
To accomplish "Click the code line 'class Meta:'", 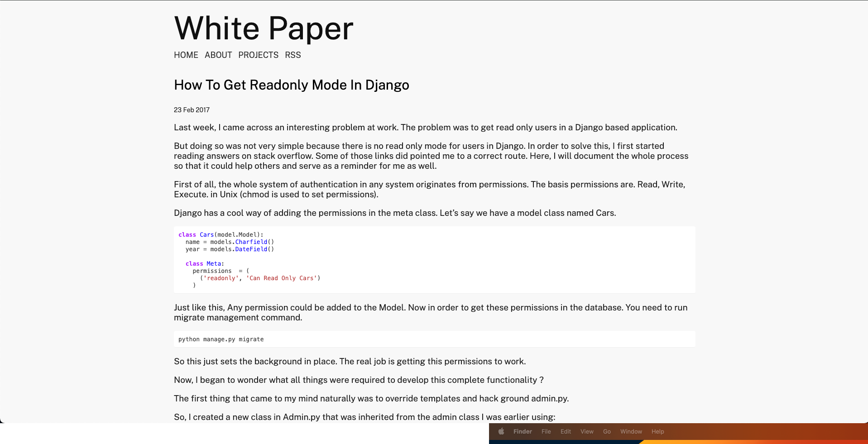I will click(x=205, y=264).
